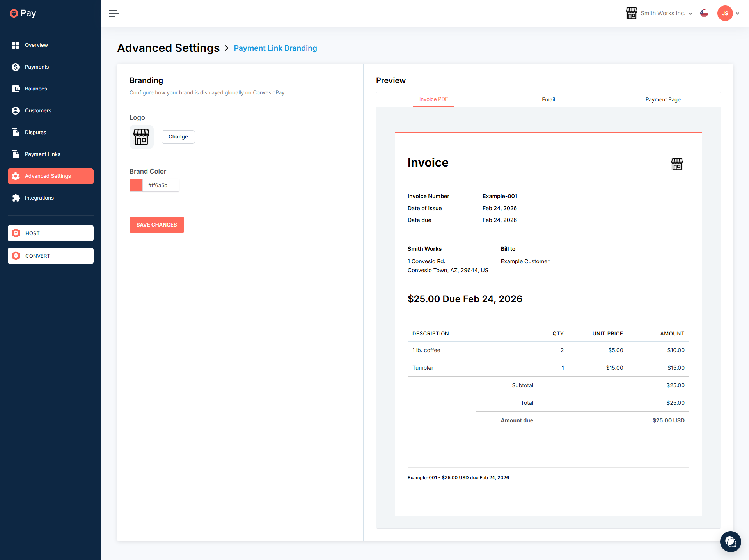Click the Pay logo in sidebar
The height and width of the screenshot is (560, 749).
coord(23,13)
